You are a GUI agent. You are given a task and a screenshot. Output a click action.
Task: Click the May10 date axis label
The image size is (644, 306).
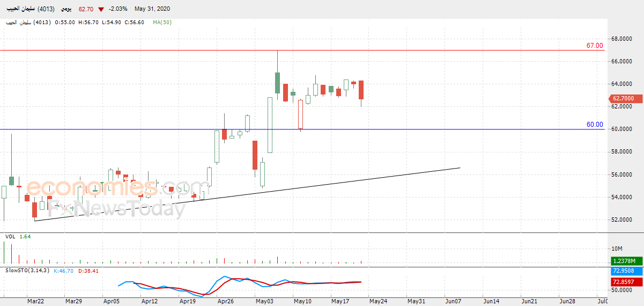(x=302, y=302)
